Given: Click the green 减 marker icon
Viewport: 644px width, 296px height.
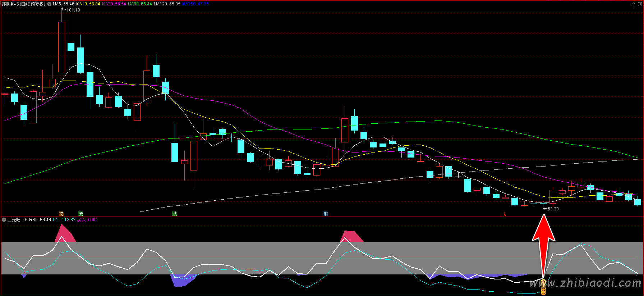Looking at the screenshot, I should (80, 214).
